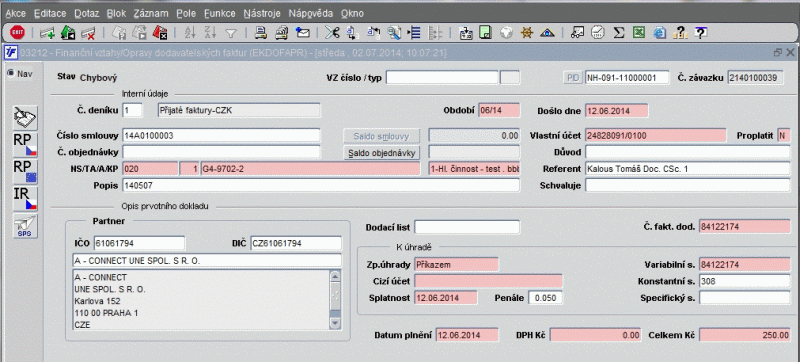The width and height of the screenshot is (800, 362).
Task: Click the red EXIT stop icon
Action: click(x=17, y=33)
